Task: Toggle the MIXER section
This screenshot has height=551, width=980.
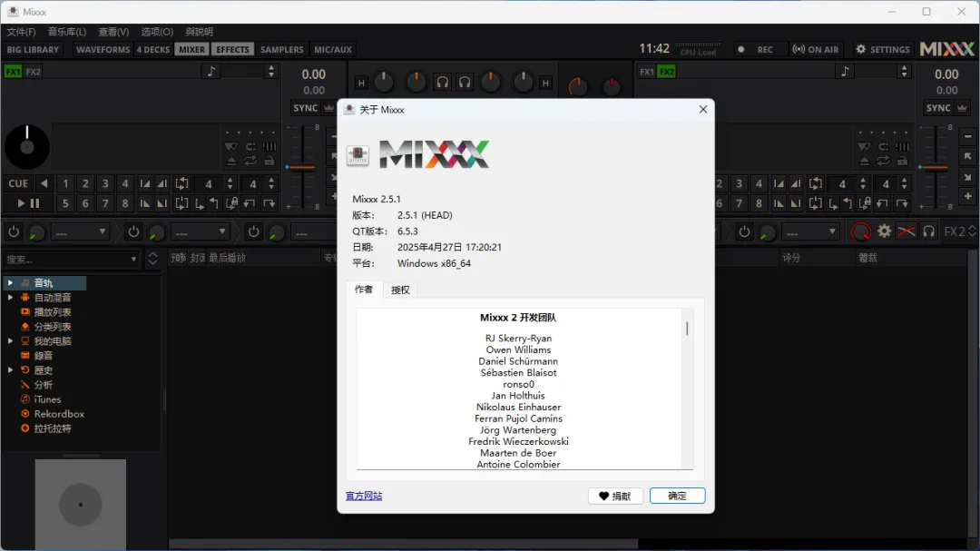Action: click(191, 49)
